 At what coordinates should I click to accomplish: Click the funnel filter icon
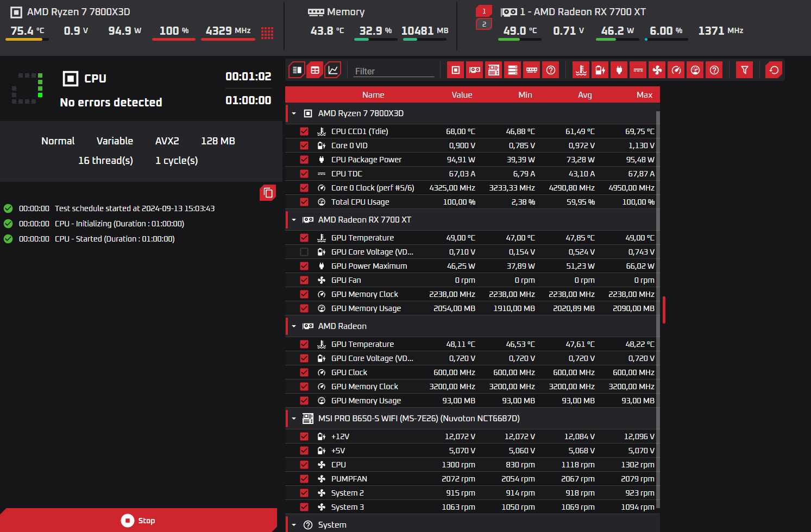(745, 70)
